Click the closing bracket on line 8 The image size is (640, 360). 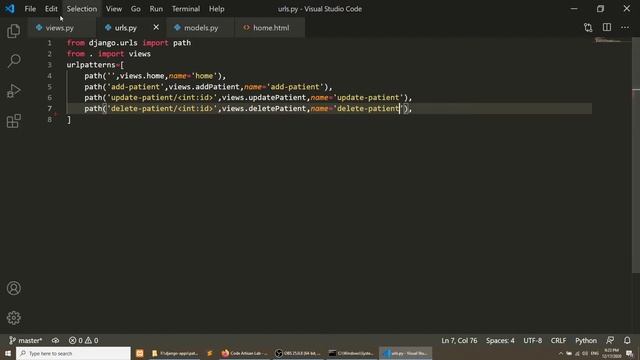click(x=69, y=120)
